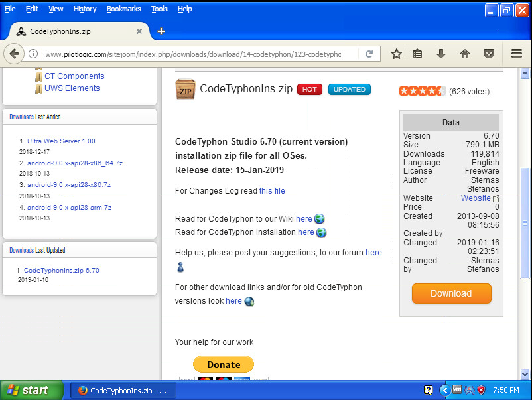Click the URL address bar
The height and width of the screenshot is (400, 532).
pyautogui.click(x=200, y=54)
